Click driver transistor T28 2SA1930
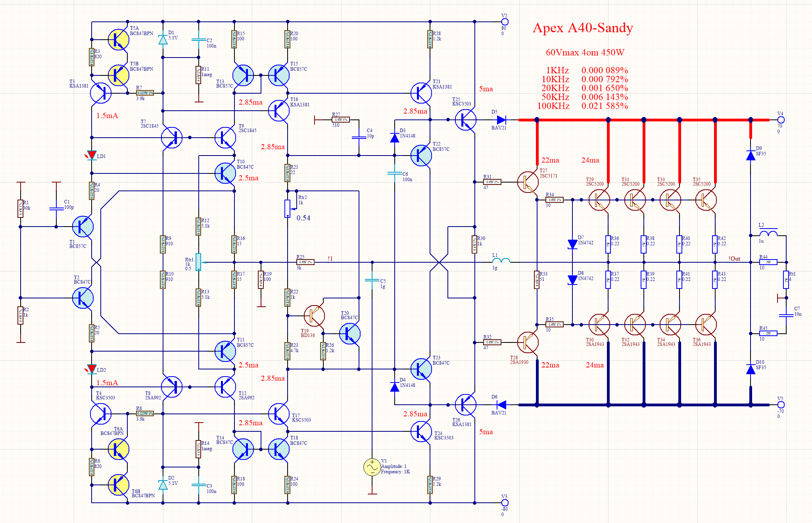Image resolution: width=812 pixels, height=523 pixels. click(528, 342)
